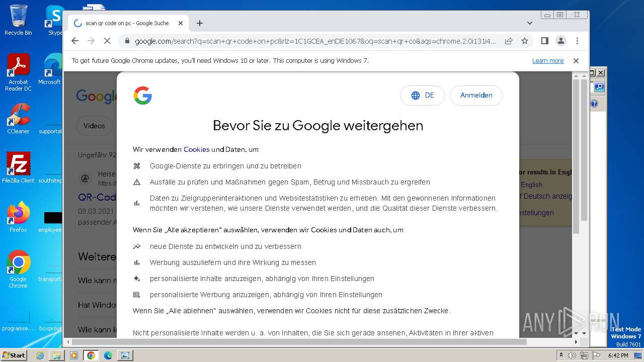Stop loading the page
Viewport: 644px width, 362px height.
(x=107, y=41)
